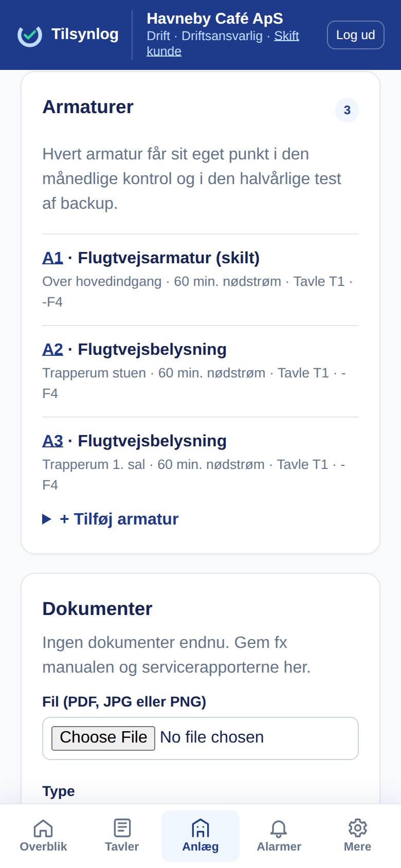Screen dimensions: 401x868
Task: Open the Tavler list icon
Action: click(x=122, y=828)
